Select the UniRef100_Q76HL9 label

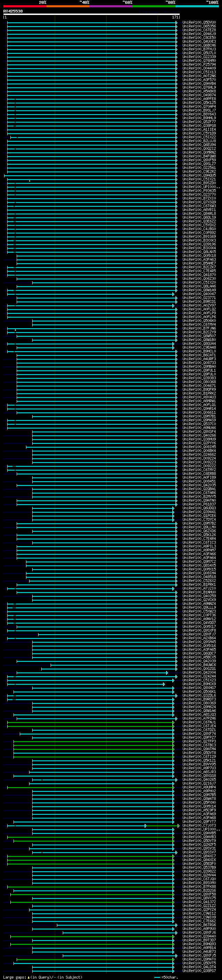(199, 88)
